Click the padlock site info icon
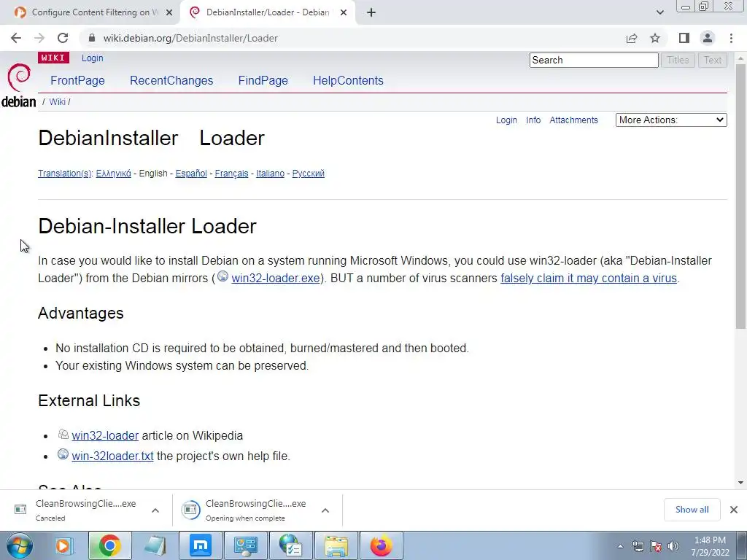 92,38
